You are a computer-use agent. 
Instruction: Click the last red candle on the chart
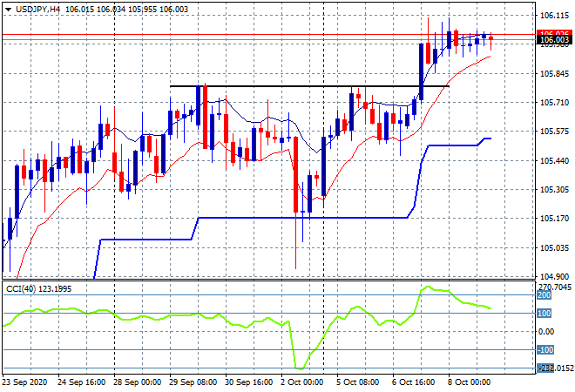(490, 38)
